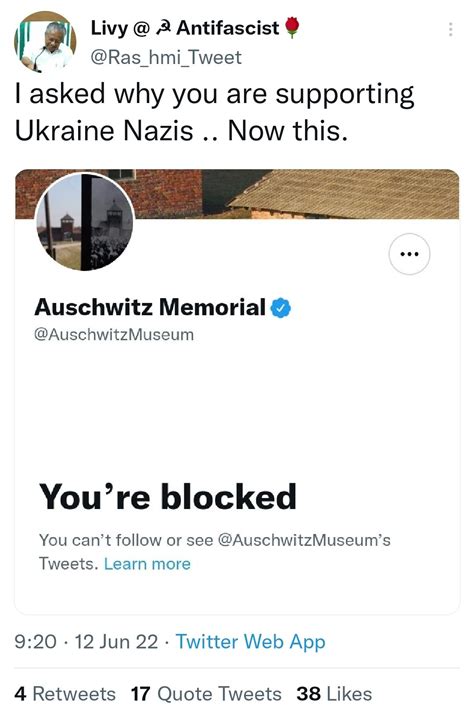
Task: View the 38 Likes list
Action: pyautogui.click(x=334, y=694)
